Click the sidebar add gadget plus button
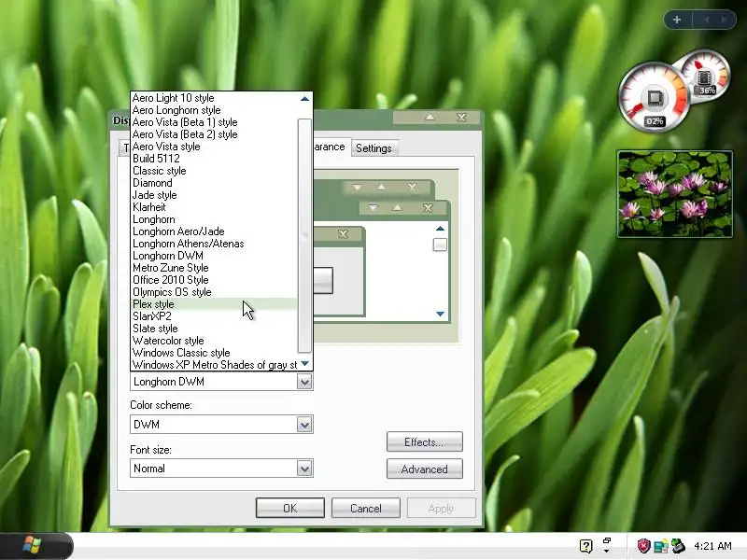 [x=677, y=20]
